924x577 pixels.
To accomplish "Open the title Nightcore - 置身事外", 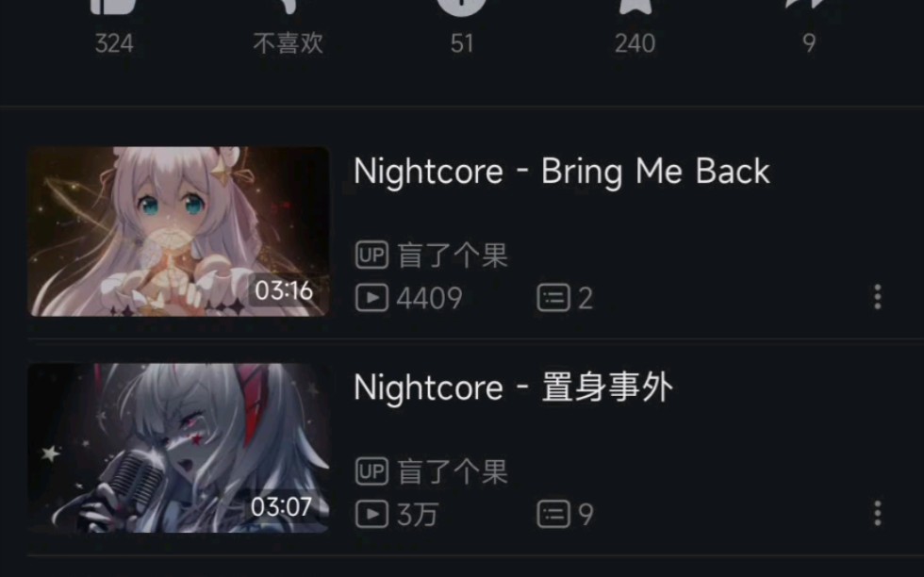I will [x=513, y=387].
